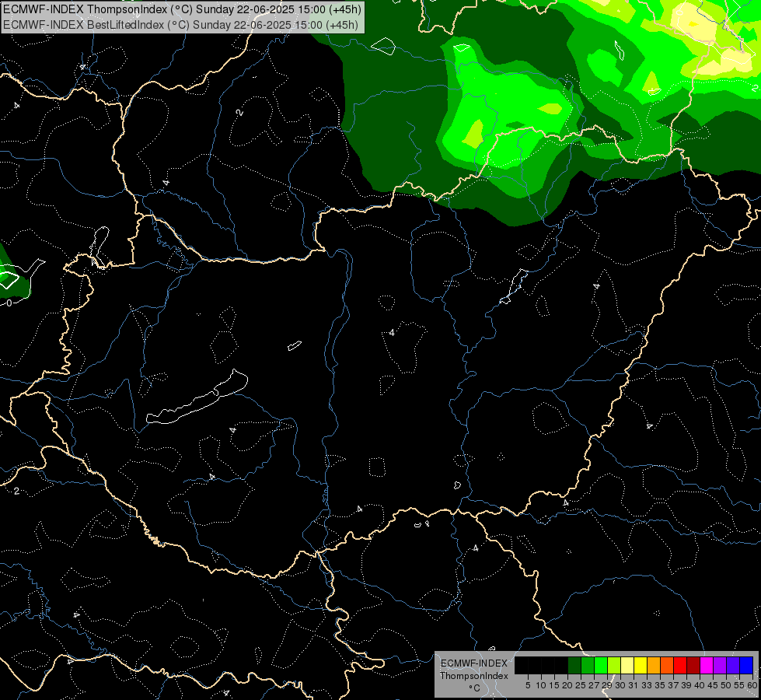Click the legend tick label 31

pos(634,685)
